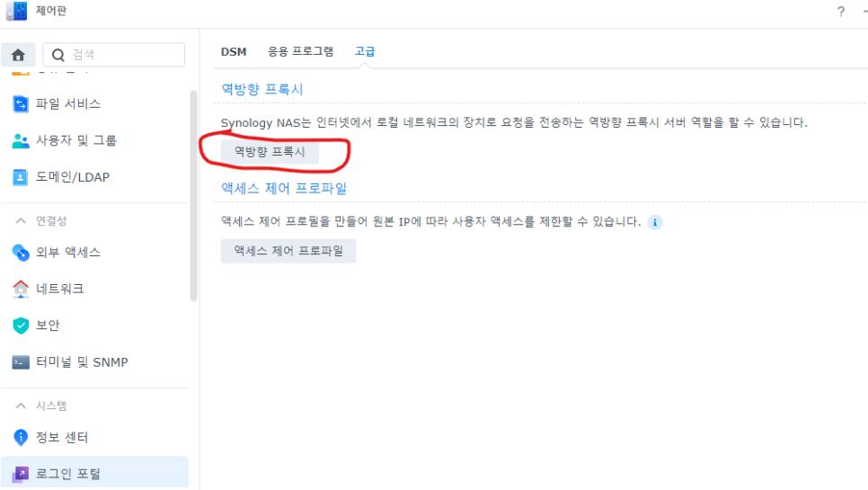Screen dimensions: 868x490
Task: Select the 네트워크 house icon
Action: point(21,289)
